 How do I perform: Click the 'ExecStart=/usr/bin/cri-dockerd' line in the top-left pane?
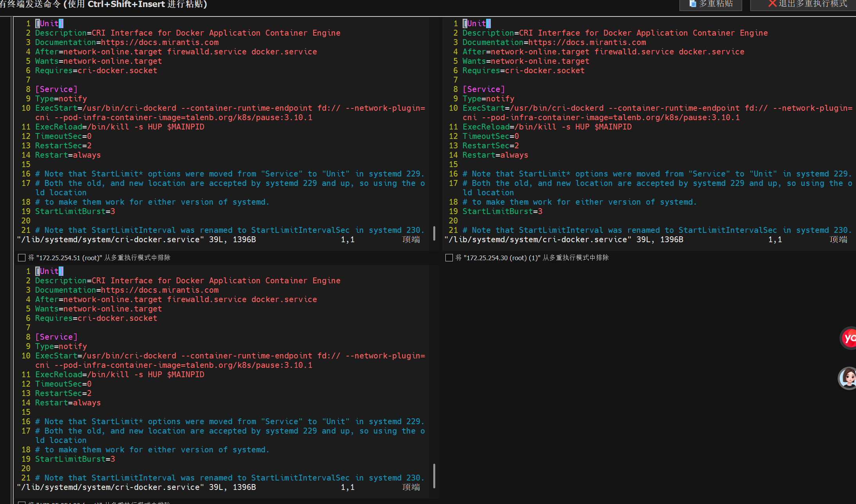(x=230, y=113)
